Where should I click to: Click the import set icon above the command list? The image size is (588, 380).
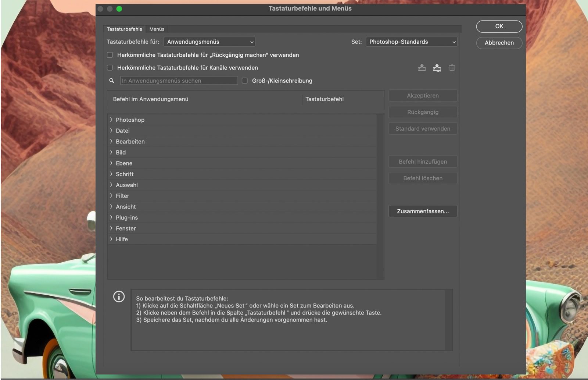[422, 68]
